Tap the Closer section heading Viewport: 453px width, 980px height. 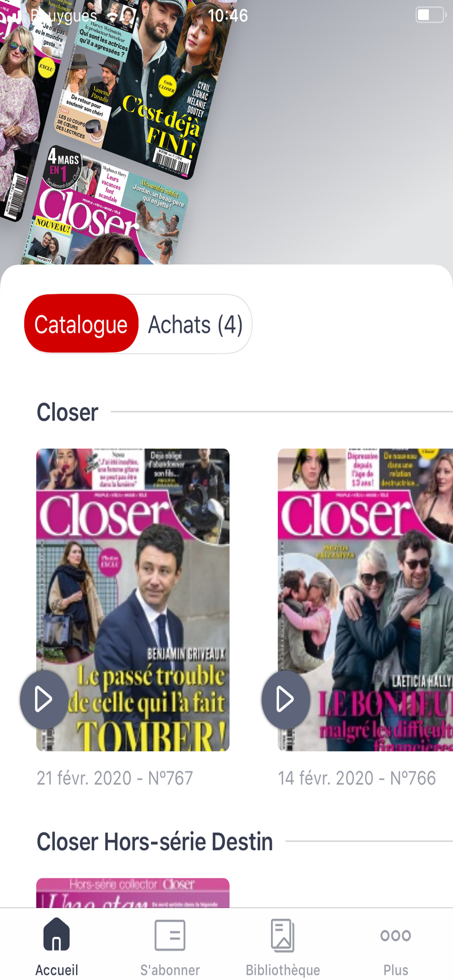[67, 412]
